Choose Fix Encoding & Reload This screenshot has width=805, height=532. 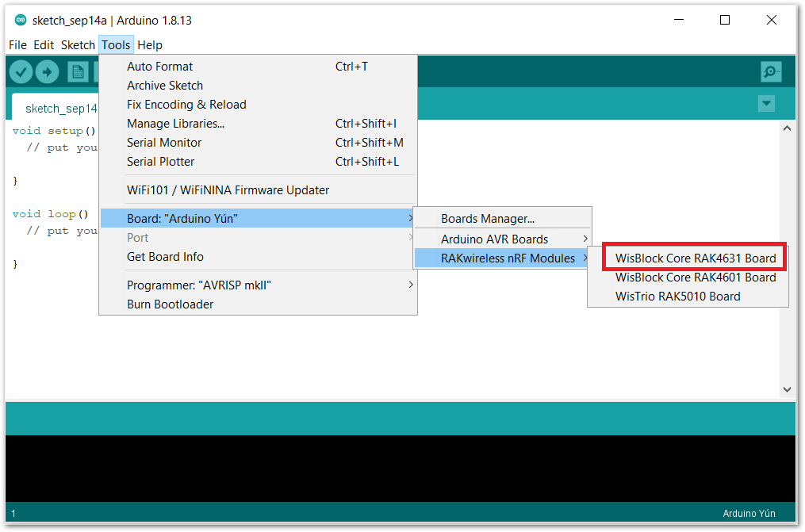258,105
